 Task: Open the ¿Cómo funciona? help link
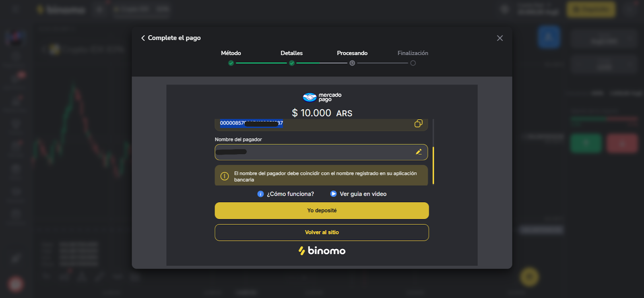click(x=286, y=194)
